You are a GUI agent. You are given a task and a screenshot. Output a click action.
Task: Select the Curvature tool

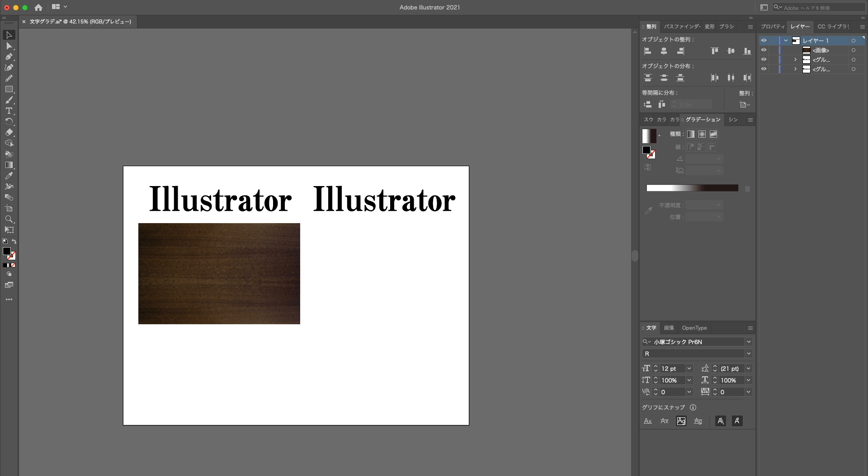point(9,68)
